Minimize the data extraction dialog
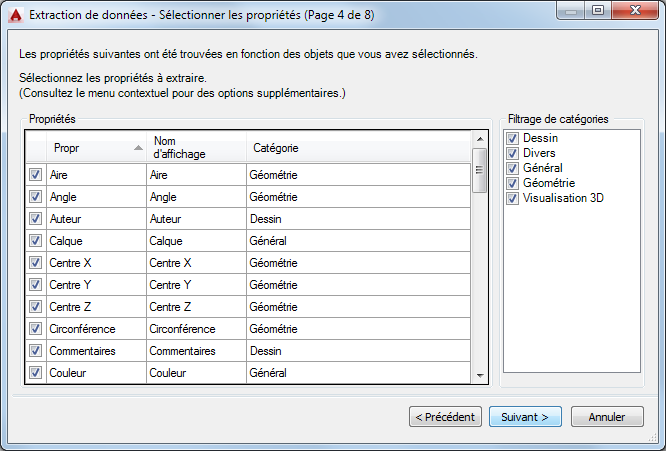 click(574, 12)
